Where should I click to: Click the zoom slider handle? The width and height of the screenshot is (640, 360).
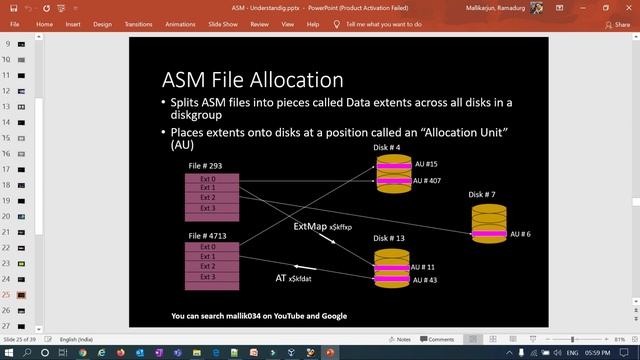(573, 340)
